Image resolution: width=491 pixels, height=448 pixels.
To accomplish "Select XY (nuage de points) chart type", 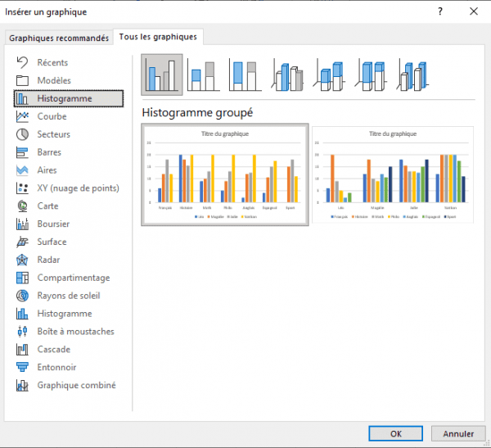I will (x=69, y=188).
